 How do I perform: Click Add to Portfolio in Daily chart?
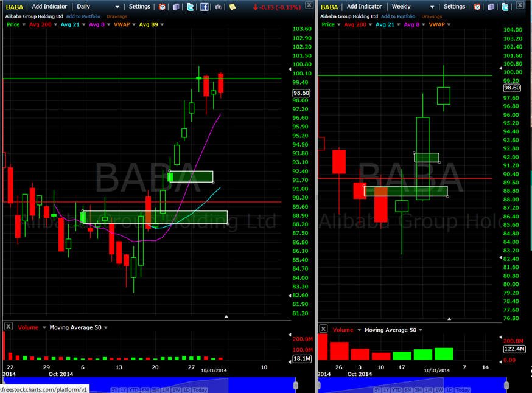pos(83,16)
